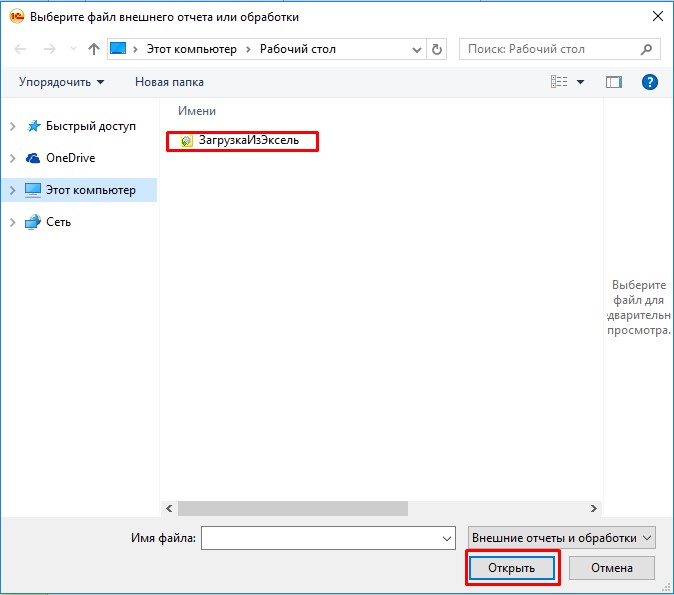Expand the 'Быстрый доступ' tree node
Screen dimensions: 674x595
(12, 126)
